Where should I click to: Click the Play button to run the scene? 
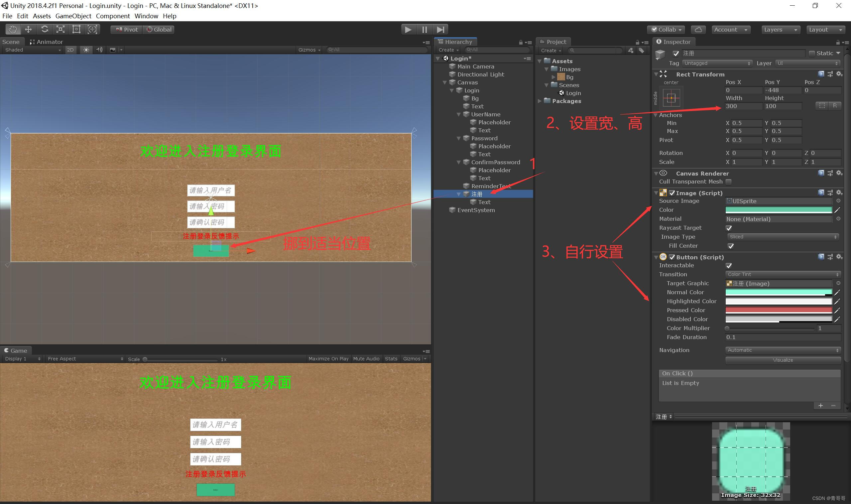[x=407, y=29]
